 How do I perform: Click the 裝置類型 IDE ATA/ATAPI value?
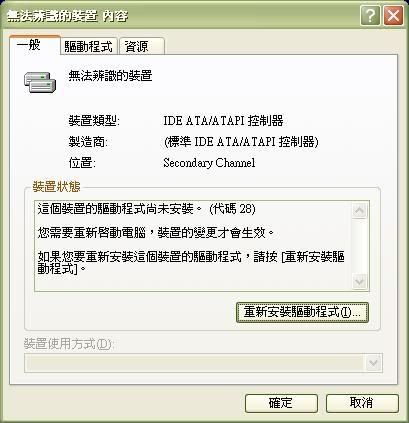[223, 121]
